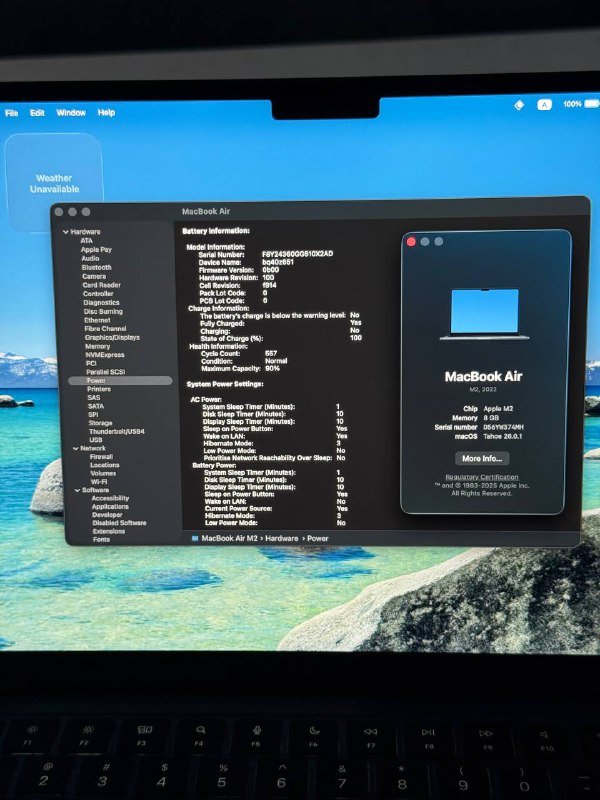Select Graphics/Displays in the sidebar
Viewport: 600px width, 800px height.
click(x=112, y=337)
